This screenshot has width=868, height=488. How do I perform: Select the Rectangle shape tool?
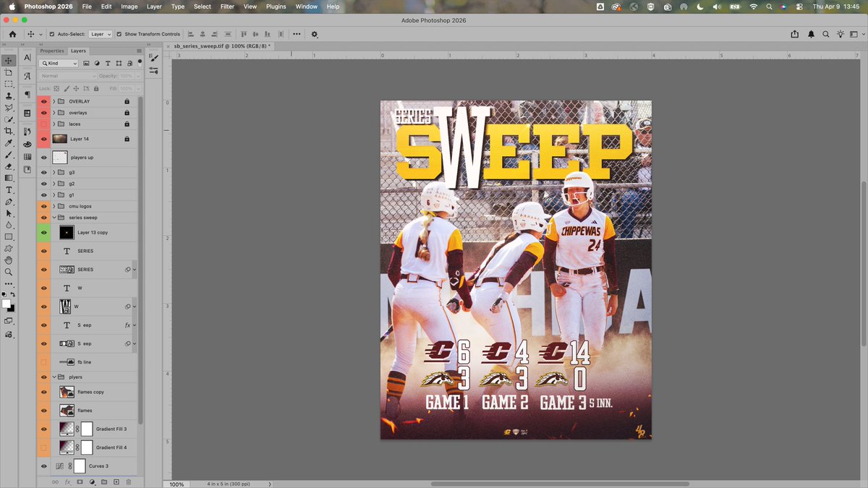tap(9, 236)
